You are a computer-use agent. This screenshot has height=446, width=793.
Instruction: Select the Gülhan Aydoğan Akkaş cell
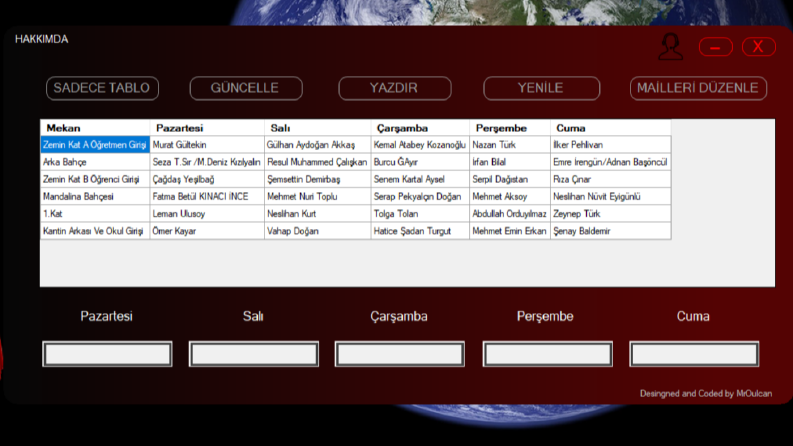[318, 145]
